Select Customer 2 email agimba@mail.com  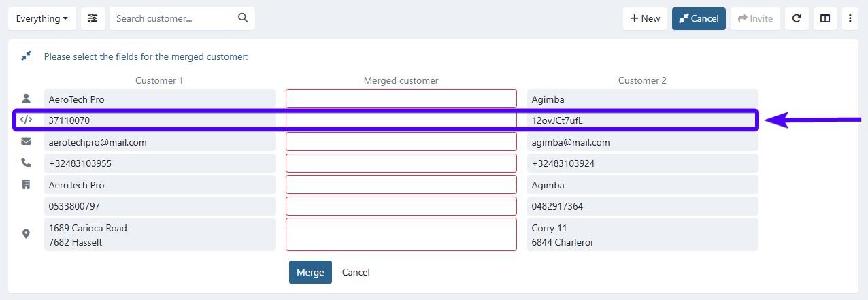pos(642,142)
